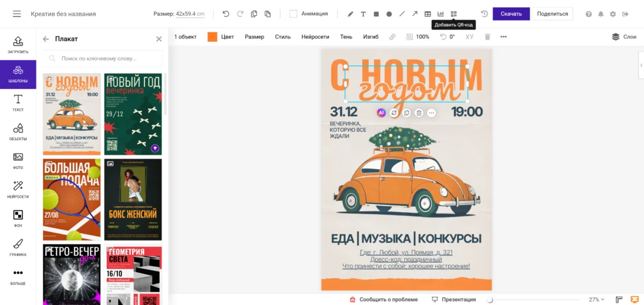
Task: Open floating toolbar more options
Action: tap(431, 113)
